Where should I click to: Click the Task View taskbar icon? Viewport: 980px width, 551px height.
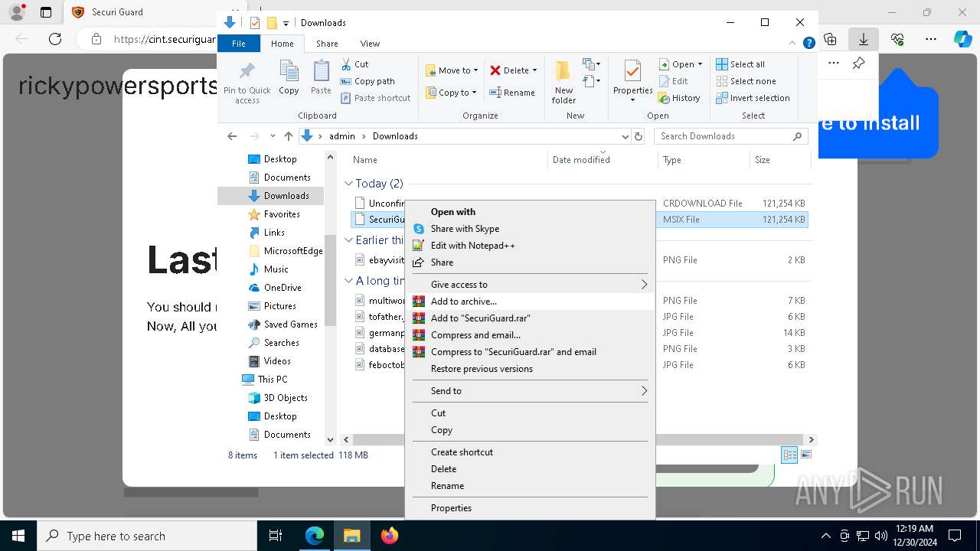(x=276, y=536)
